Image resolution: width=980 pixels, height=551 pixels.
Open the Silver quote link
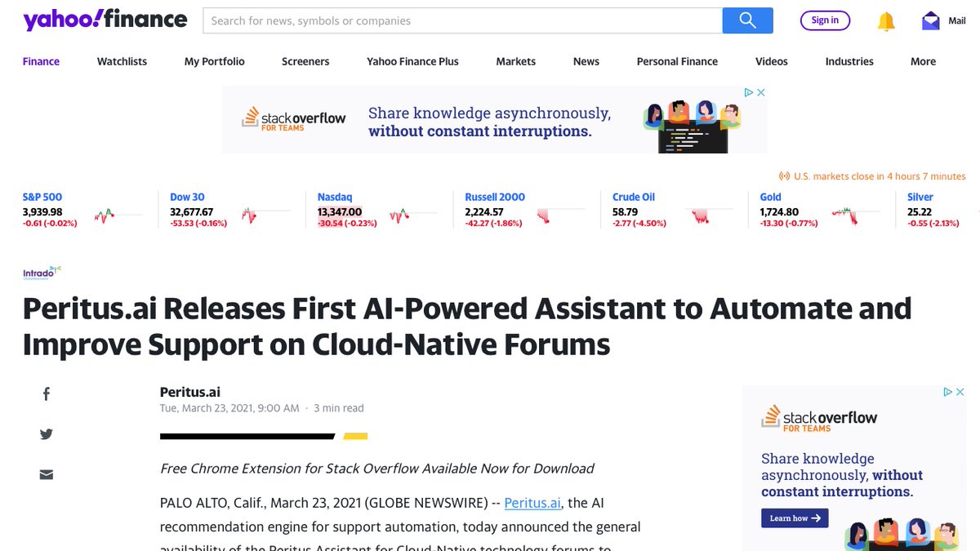920,197
